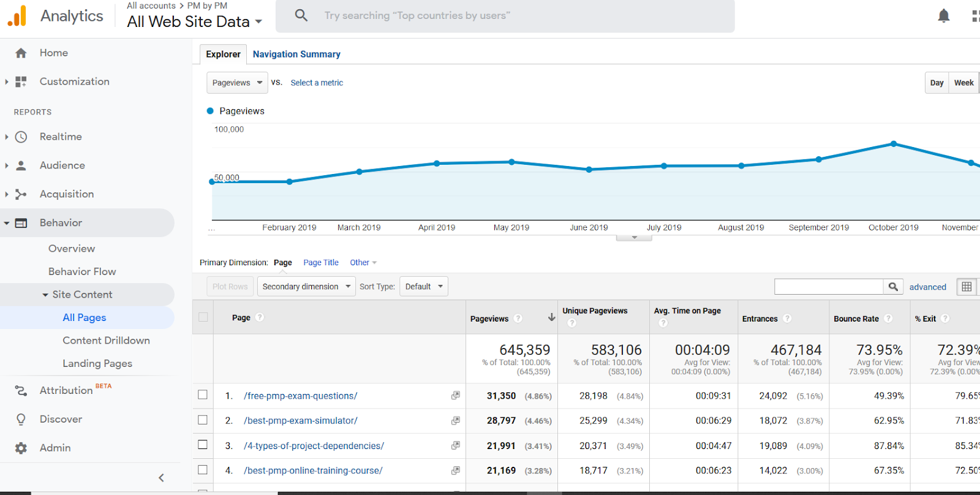Screen dimensions: 980x495
Task: Check the /best-pmp-exam-simulator/ row checkbox
Action: pos(203,420)
